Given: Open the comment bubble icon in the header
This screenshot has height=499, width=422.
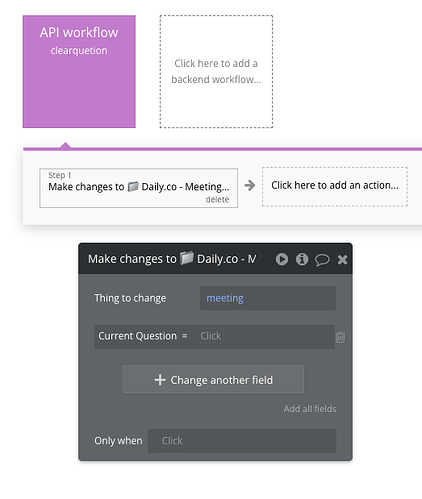Looking at the screenshot, I should click(x=322, y=260).
